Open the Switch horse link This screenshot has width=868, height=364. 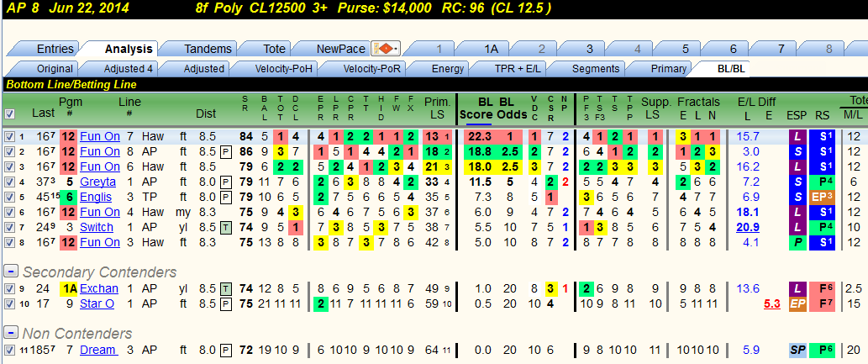[97, 227]
